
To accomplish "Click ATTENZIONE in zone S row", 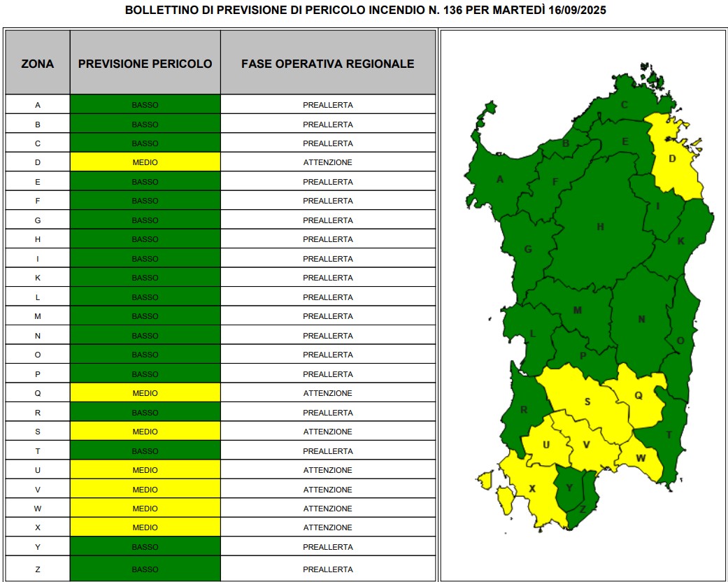I will point(328,432).
